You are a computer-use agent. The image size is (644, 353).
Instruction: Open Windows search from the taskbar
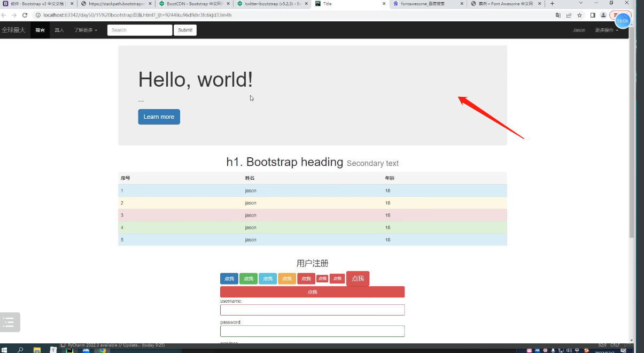click(x=20, y=350)
